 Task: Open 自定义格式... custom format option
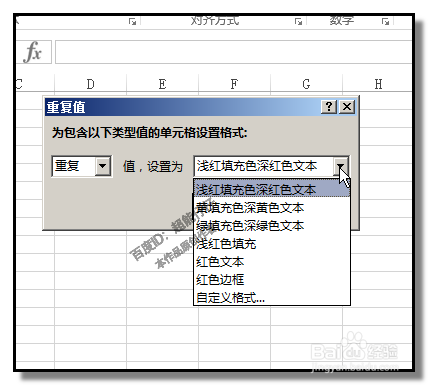tap(272, 297)
